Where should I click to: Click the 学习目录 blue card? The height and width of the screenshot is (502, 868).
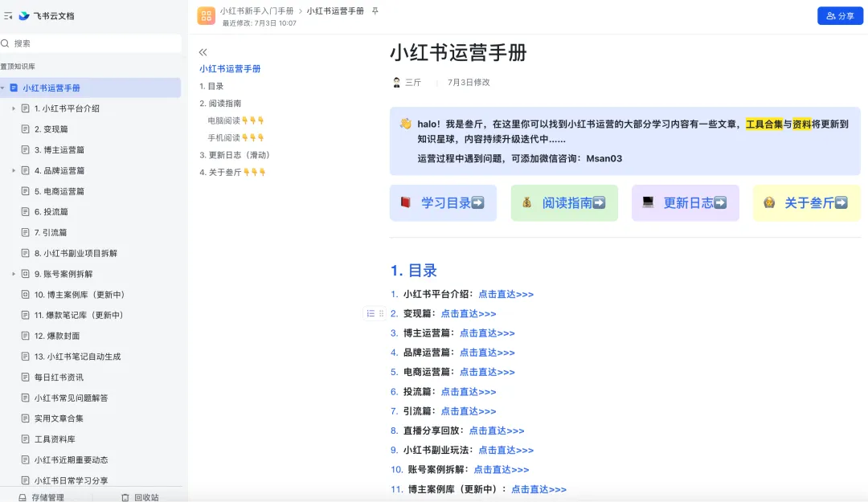(x=443, y=203)
